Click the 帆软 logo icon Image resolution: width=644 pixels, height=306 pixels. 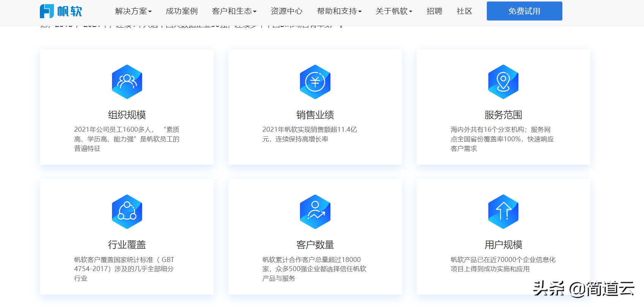(47, 11)
